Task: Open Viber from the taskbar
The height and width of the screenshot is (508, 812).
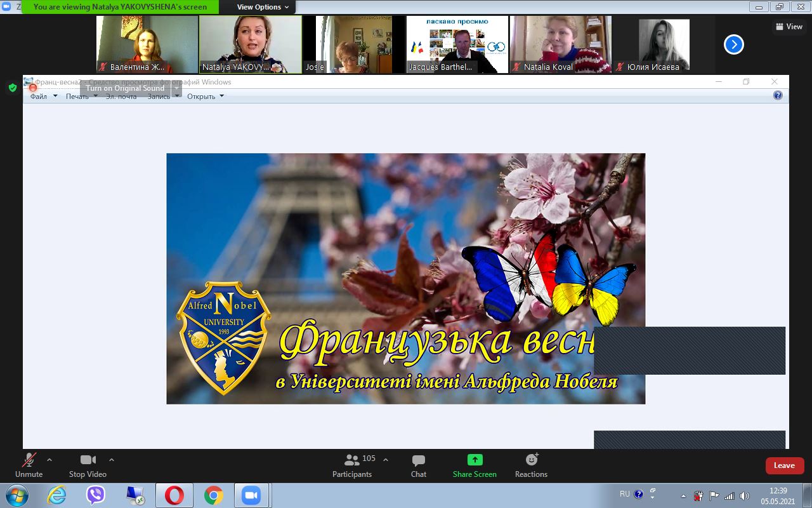Action: tap(96, 495)
